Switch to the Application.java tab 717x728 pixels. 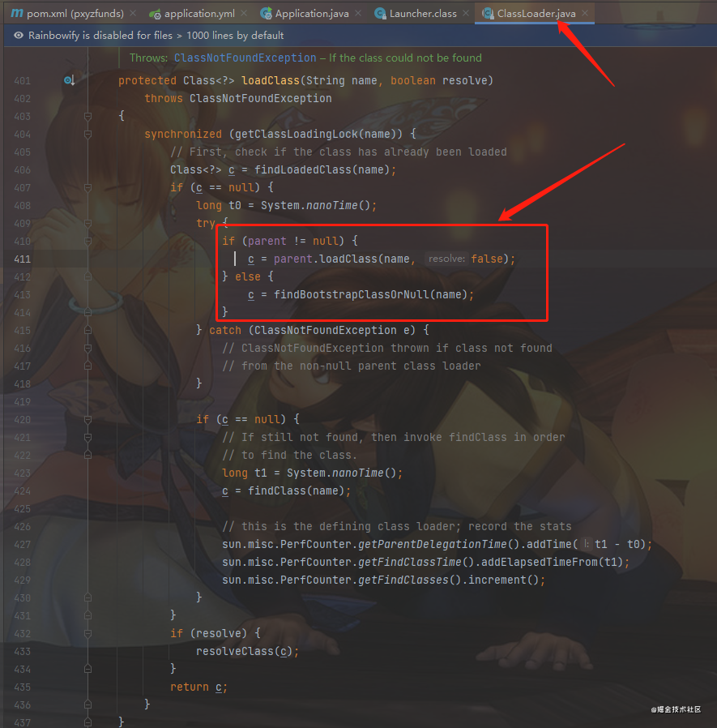pyautogui.click(x=312, y=14)
